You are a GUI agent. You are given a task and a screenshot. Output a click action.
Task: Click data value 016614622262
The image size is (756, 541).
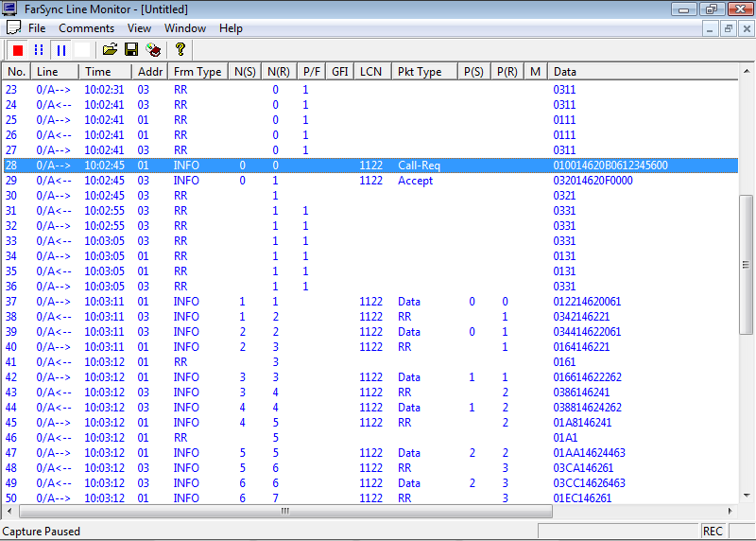(587, 377)
